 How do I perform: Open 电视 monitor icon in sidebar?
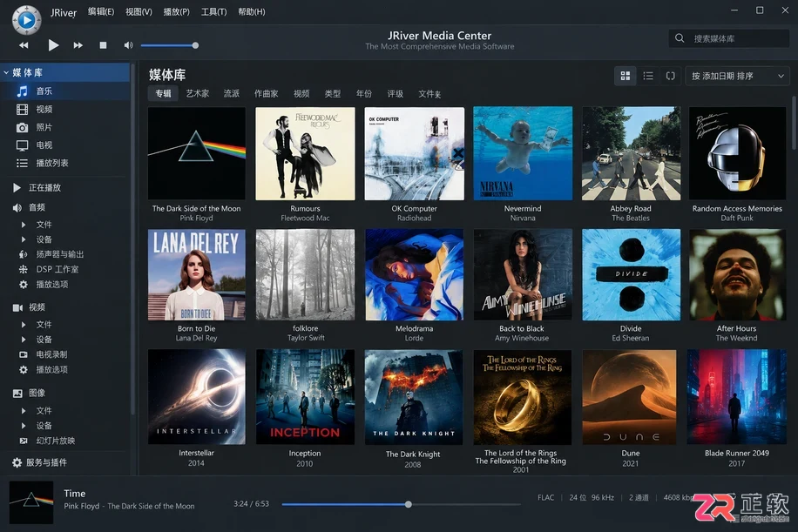point(22,145)
